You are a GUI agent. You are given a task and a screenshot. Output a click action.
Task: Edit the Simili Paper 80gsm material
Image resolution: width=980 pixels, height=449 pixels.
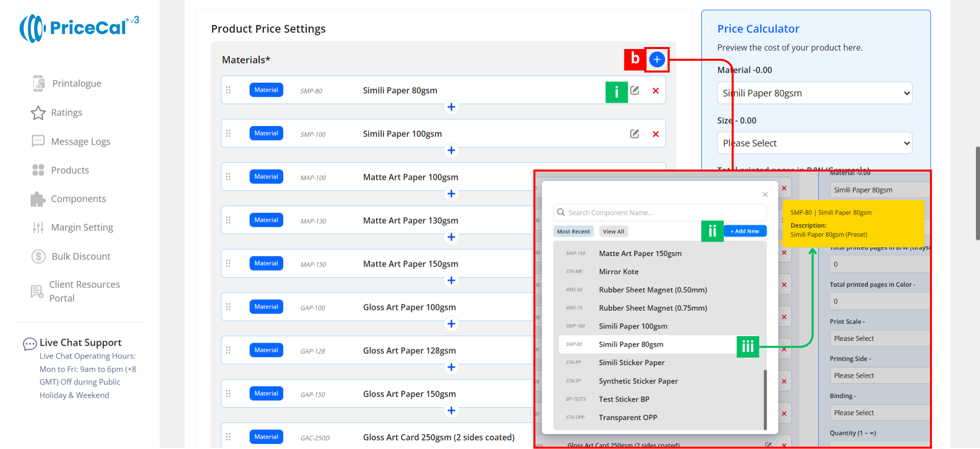(x=634, y=90)
